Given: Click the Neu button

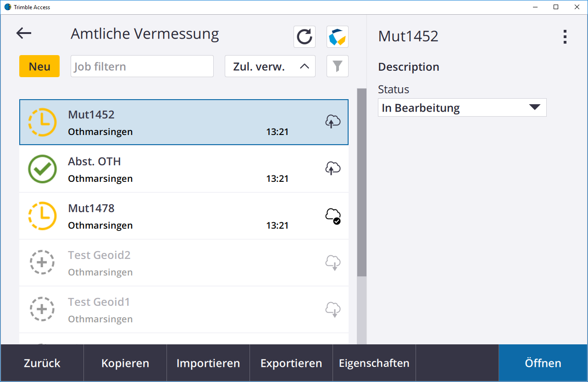Looking at the screenshot, I should click(x=39, y=66).
